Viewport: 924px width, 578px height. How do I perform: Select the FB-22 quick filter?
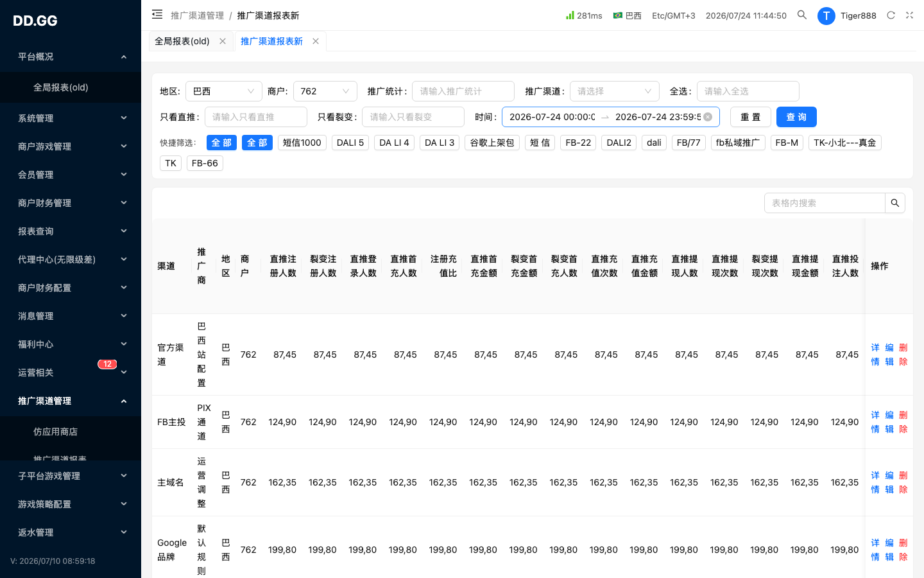click(578, 143)
